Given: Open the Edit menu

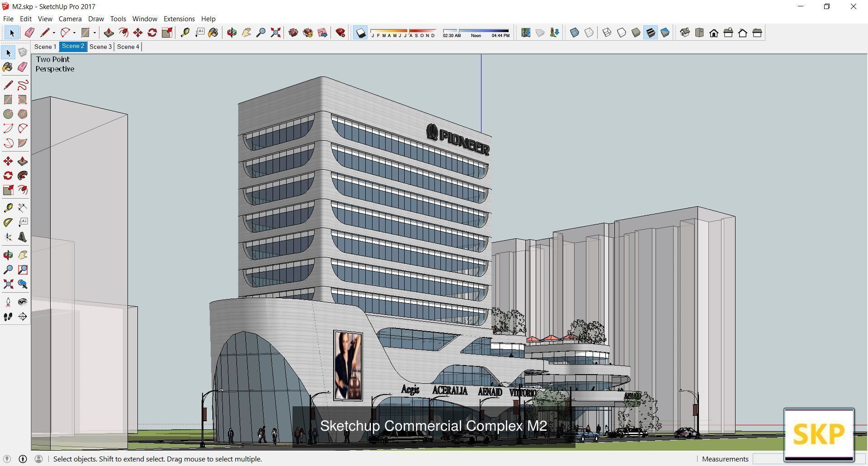Looking at the screenshot, I should point(26,19).
